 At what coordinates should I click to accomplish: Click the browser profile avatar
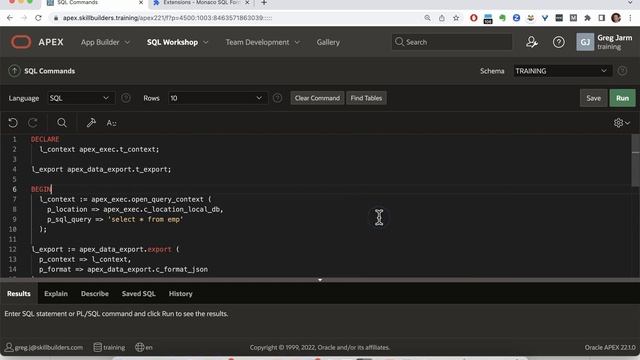[x=616, y=18]
